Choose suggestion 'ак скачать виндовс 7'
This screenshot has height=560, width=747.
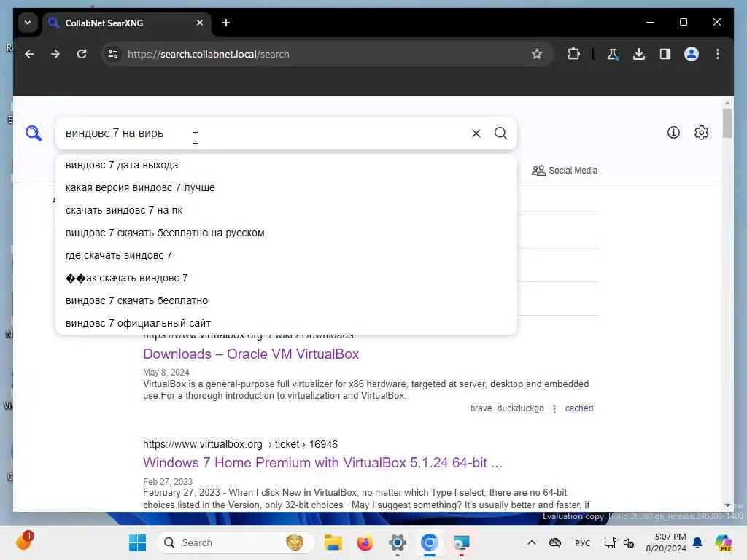[286, 278]
